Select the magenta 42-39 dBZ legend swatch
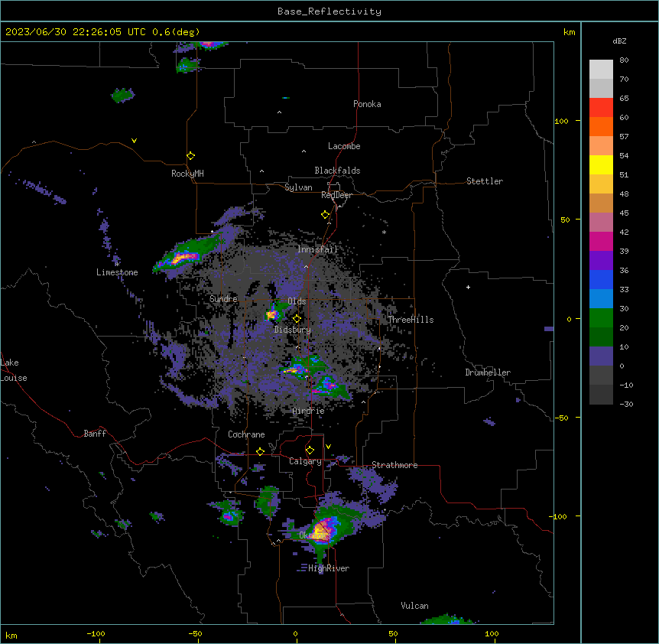The image size is (659, 644). pos(601,241)
